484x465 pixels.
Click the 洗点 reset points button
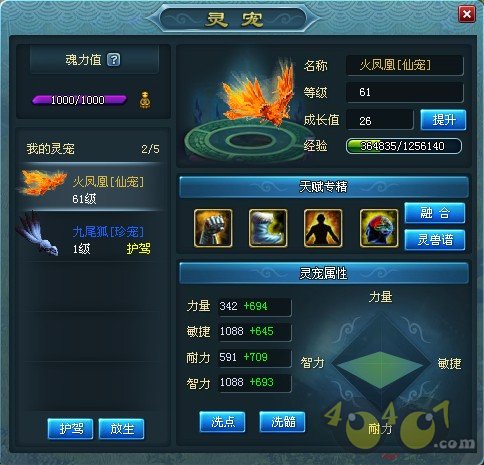coord(222,422)
